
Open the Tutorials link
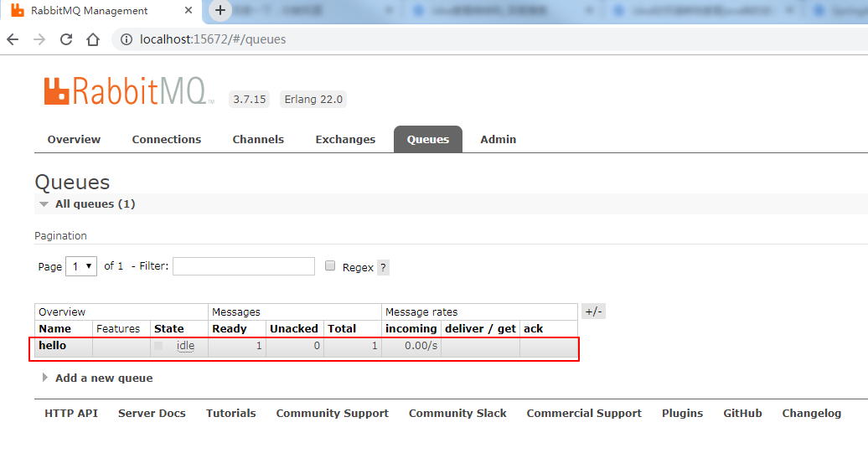[x=231, y=413]
